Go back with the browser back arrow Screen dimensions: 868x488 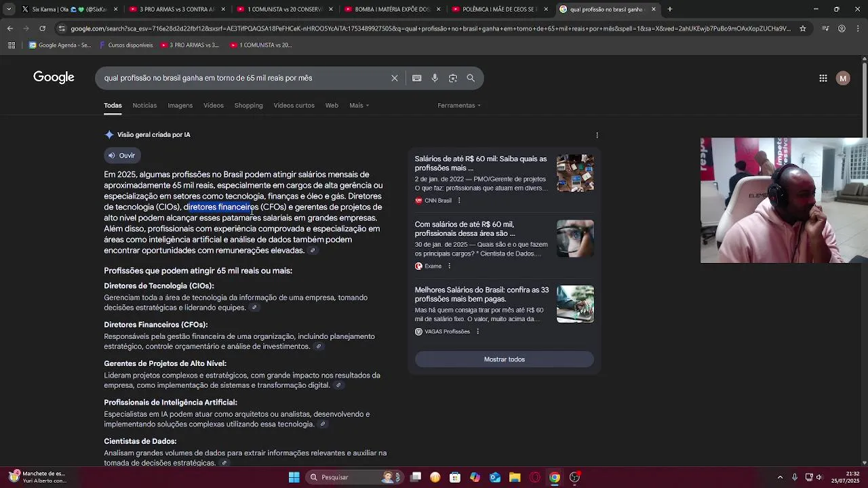(x=9, y=28)
